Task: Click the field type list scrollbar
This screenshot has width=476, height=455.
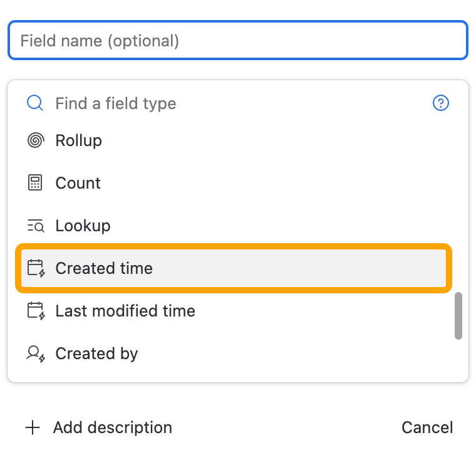Action: 458,316
